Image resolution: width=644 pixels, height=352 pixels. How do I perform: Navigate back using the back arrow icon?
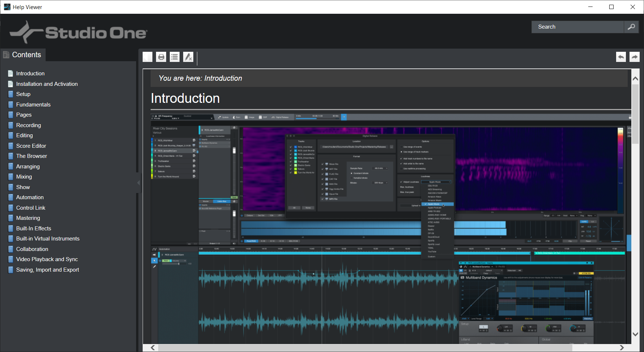(621, 56)
